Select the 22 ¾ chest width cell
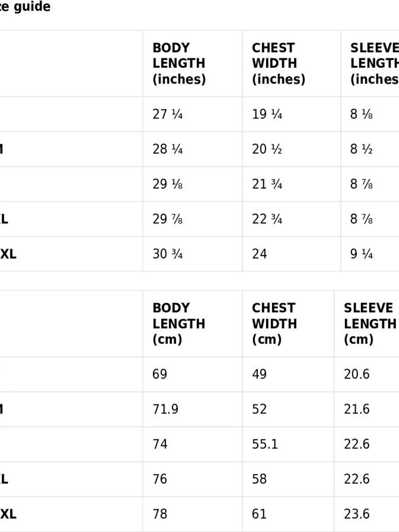This screenshot has width=399, height=532. [x=267, y=219]
